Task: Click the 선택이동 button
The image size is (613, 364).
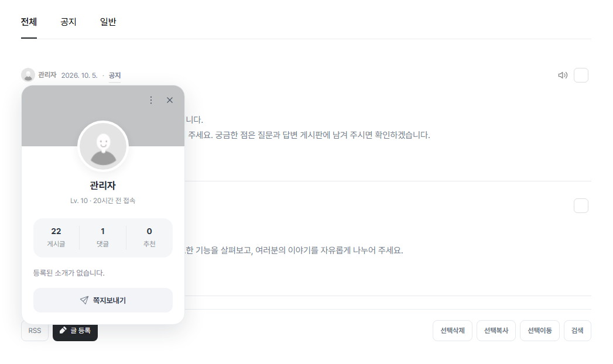Action: click(x=539, y=331)
